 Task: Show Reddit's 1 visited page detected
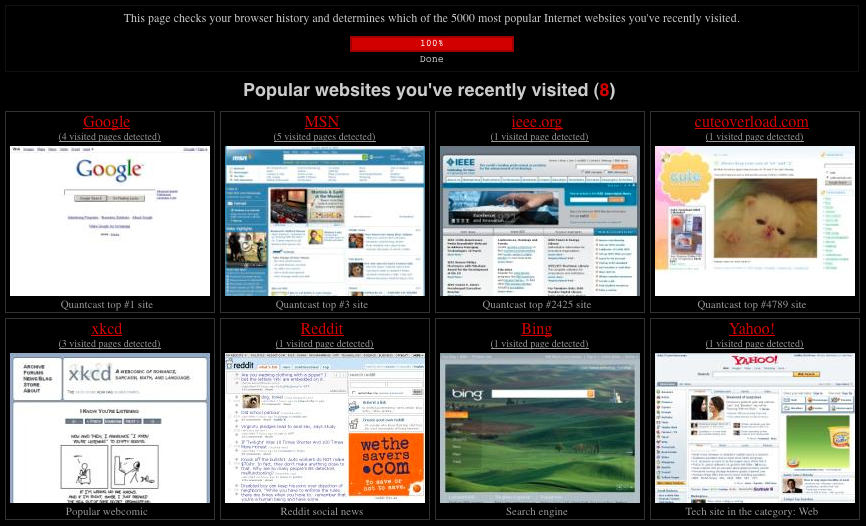point(325,344)
